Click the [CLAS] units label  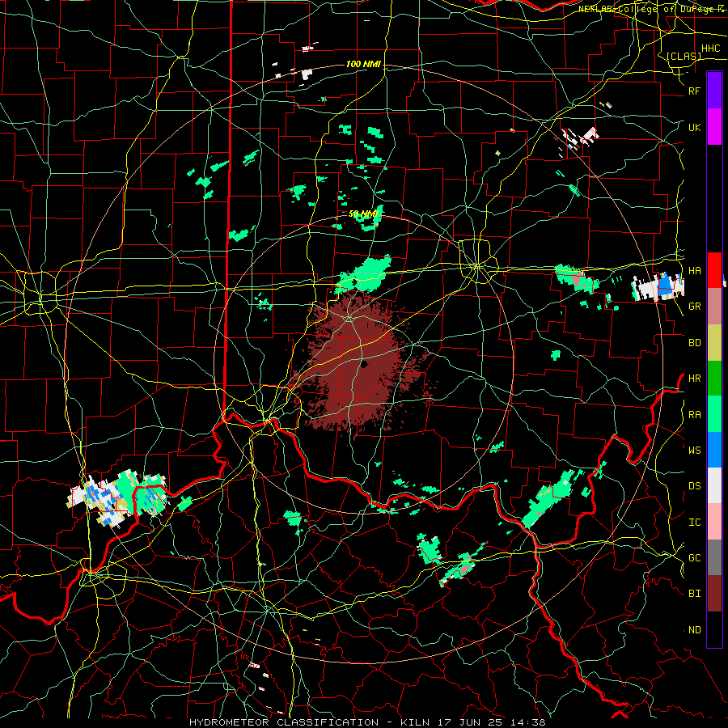pos(684,56)
